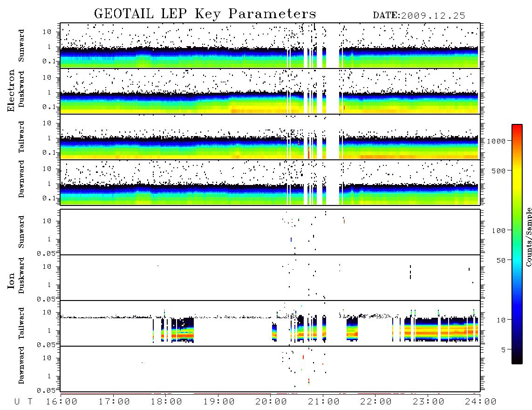Click the Electron Sunward spectrogram panel
The width and height of the screenshot is (532, 410).
pos(270,46)
